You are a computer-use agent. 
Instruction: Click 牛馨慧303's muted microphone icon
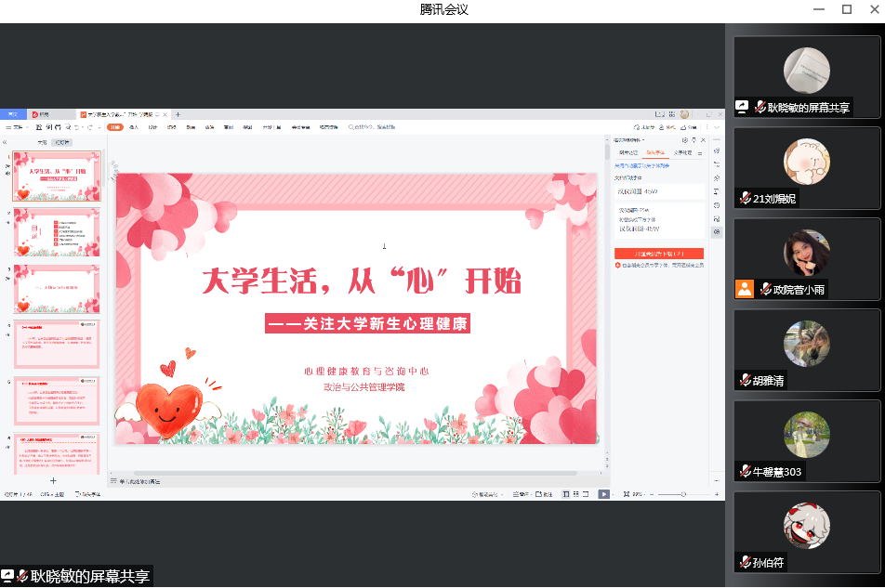tap(745, 472)
